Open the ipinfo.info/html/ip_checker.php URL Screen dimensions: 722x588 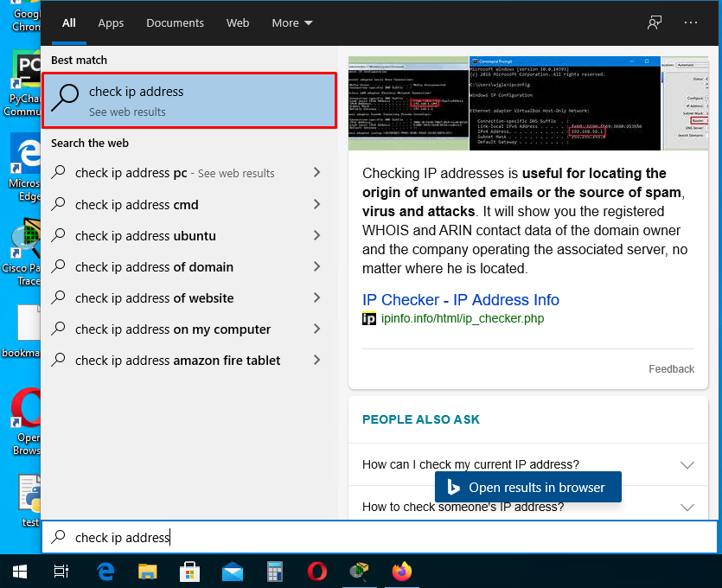[463, 318]
